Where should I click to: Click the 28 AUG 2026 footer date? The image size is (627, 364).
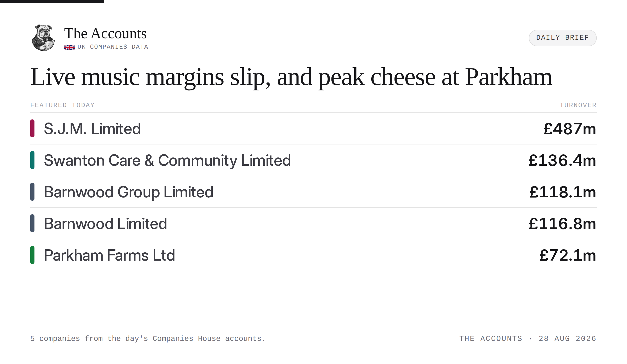click(x=568, y=339)
